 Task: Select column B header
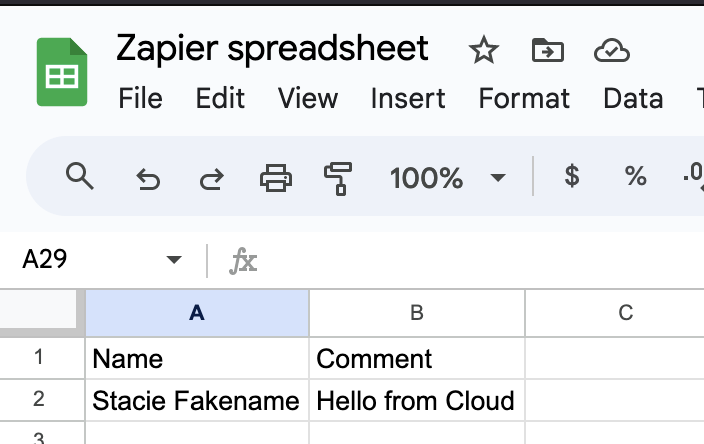(417, 313)
